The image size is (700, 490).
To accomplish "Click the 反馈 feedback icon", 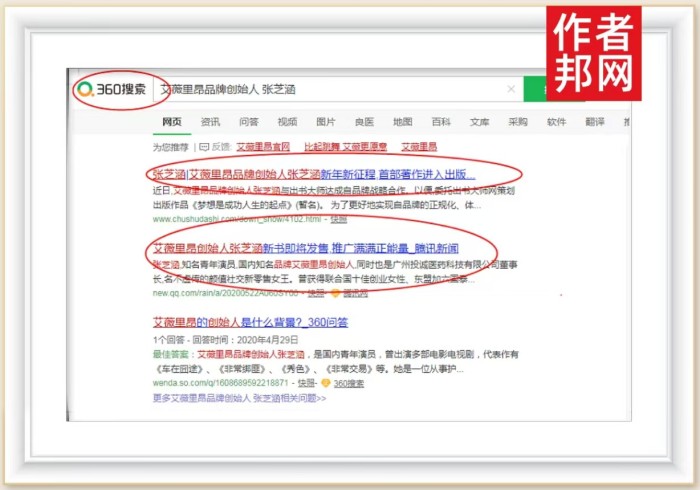I will [205, 146].
